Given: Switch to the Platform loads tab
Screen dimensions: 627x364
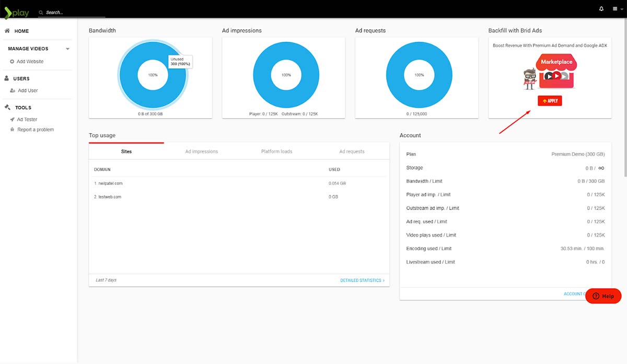Looking at the screenshot, I should 276,151.
